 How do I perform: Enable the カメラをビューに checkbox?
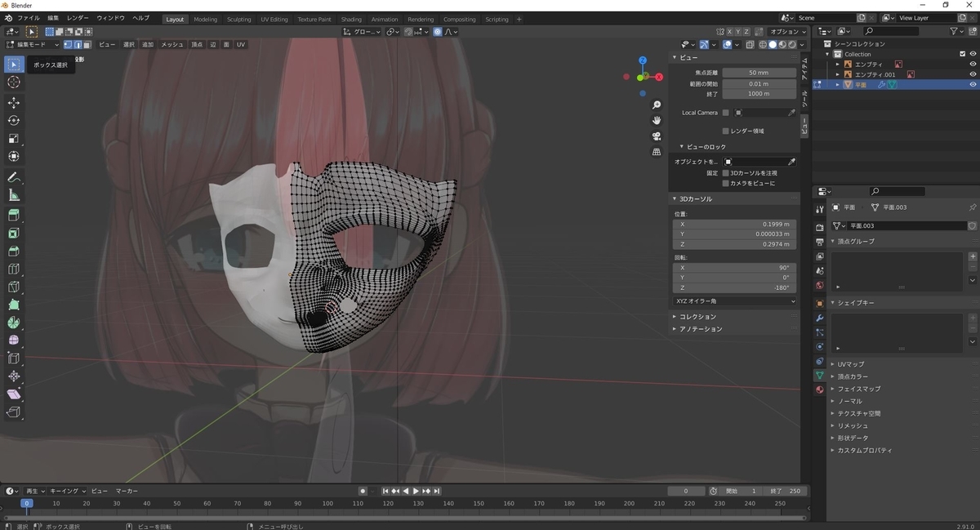tap(725, 184)
